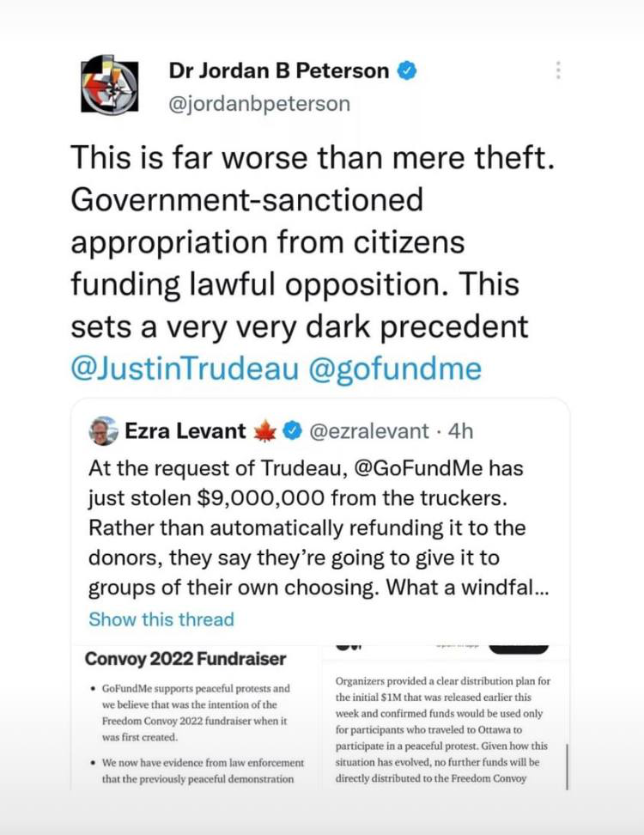Click Jordan Peterson's profile avatar
Screen dimensions: 644x835
(109, 84)
